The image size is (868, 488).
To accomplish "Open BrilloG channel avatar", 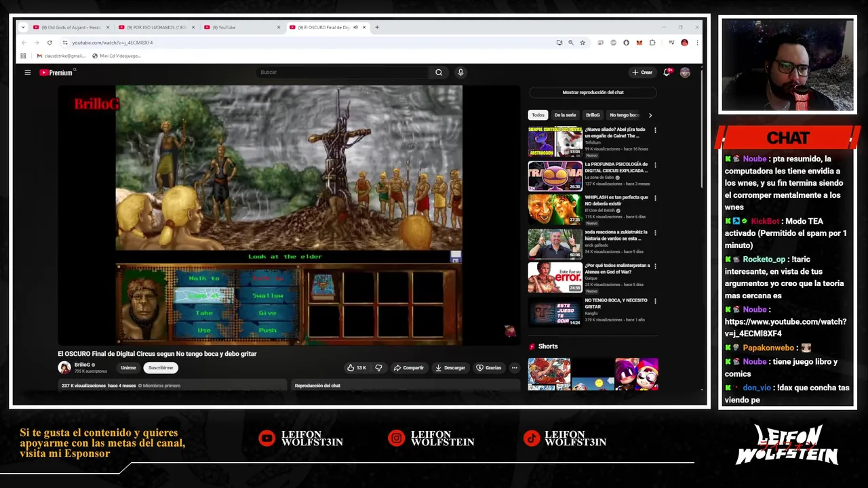I will [x=64, y=367].
